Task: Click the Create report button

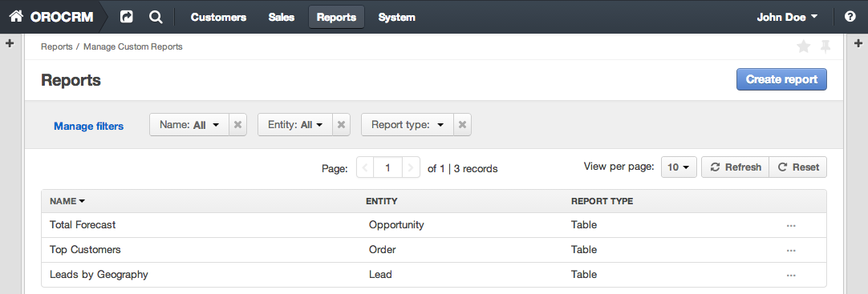Action: pyautogui.click(x=781, y=79)
